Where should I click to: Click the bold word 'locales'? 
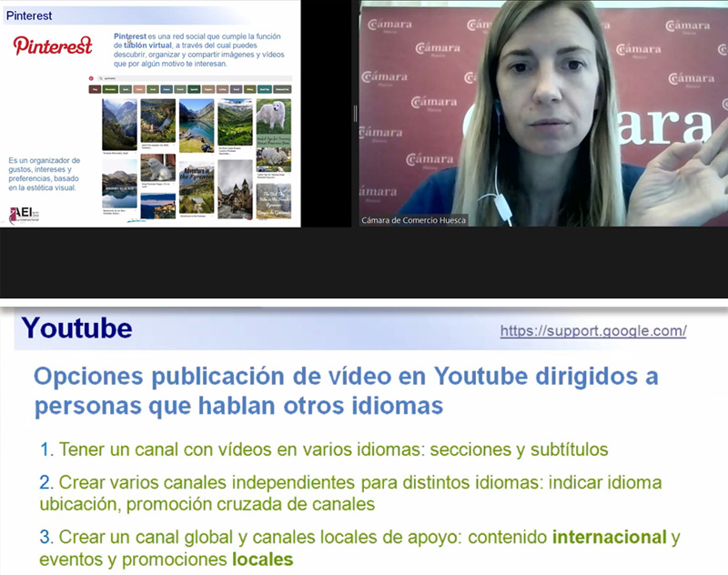(x=263, y=560)
